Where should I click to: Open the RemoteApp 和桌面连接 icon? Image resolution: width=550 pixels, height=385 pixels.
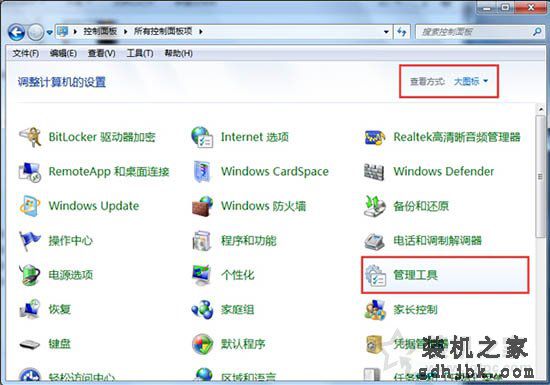tap(30, 172)
